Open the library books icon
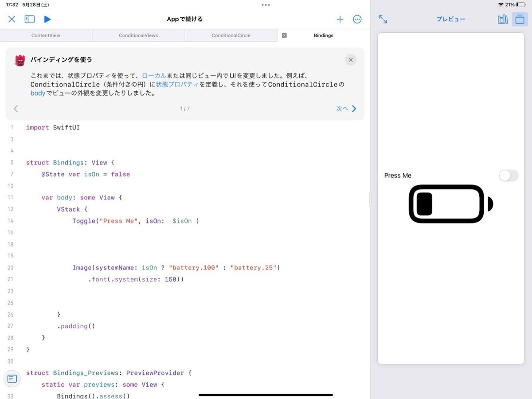The width and height of the screenshot is (532, 399). tap(503, 19)
